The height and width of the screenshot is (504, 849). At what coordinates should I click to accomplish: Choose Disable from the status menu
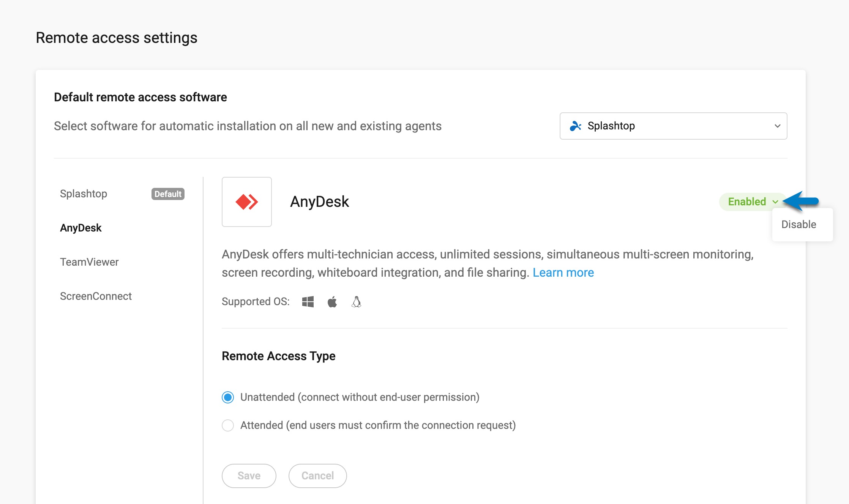[799, 224]
